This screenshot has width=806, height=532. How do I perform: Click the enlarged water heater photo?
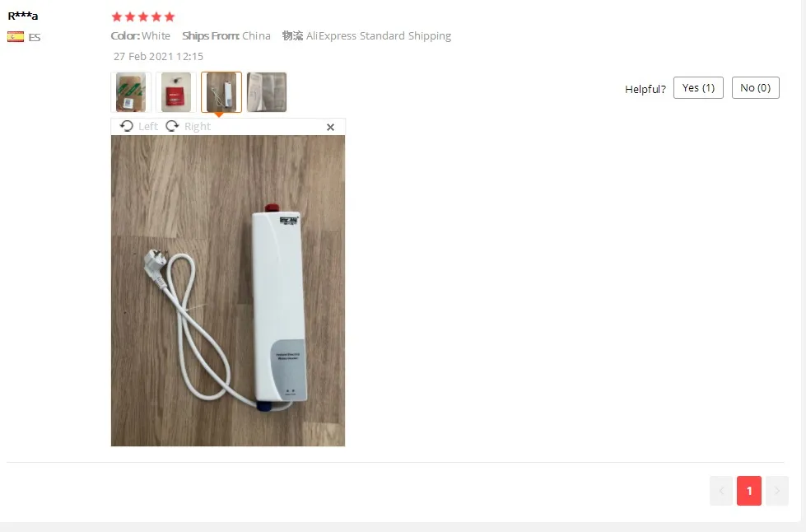point(228,291)
